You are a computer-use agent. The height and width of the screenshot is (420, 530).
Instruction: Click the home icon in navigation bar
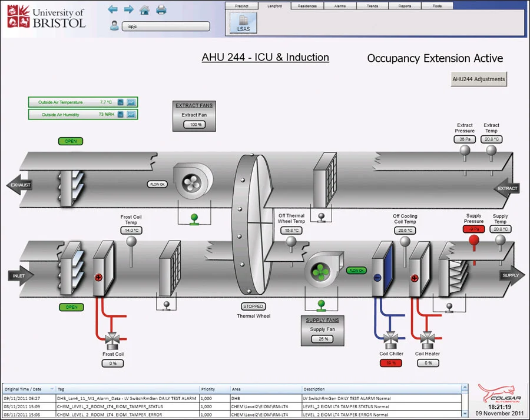(144, 9)
